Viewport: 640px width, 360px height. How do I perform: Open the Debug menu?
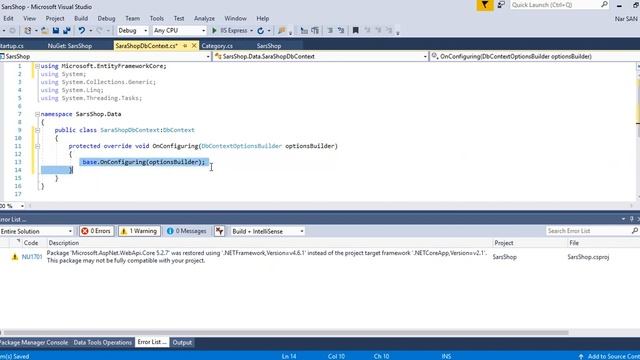pyautogui.click(x=106, y=19)
